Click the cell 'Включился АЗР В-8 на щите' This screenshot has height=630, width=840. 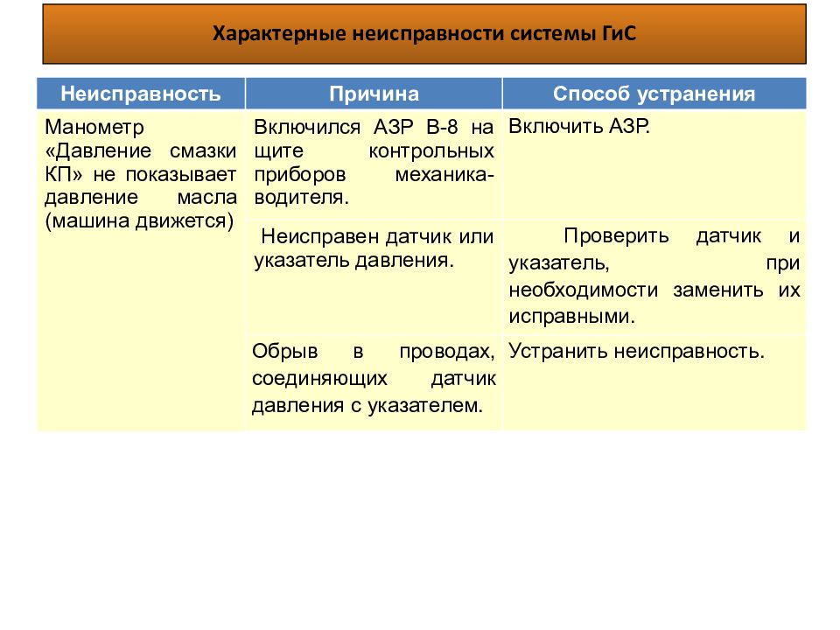pos(374,164)
